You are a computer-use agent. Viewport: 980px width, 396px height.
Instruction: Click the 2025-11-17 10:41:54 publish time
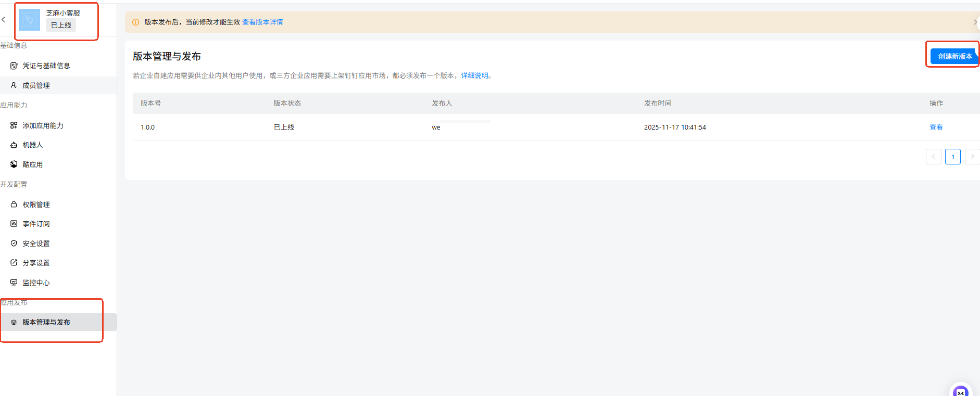(x=675, y=127)
